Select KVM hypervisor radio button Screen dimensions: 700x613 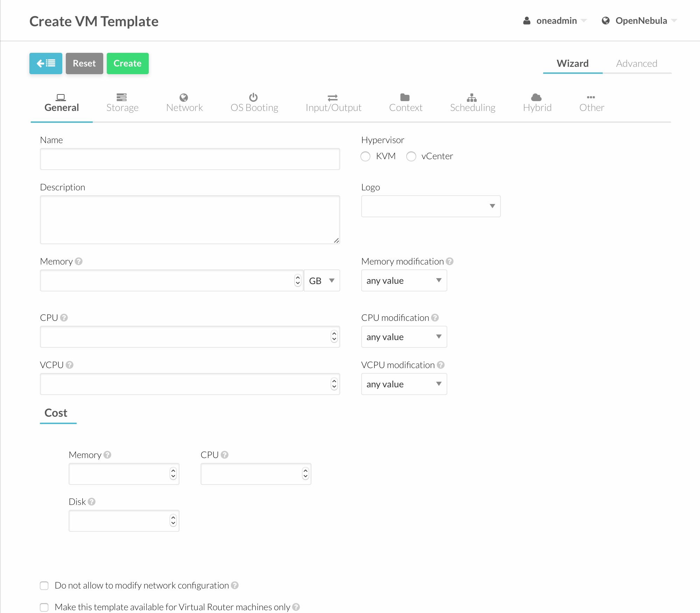point(365,156)
